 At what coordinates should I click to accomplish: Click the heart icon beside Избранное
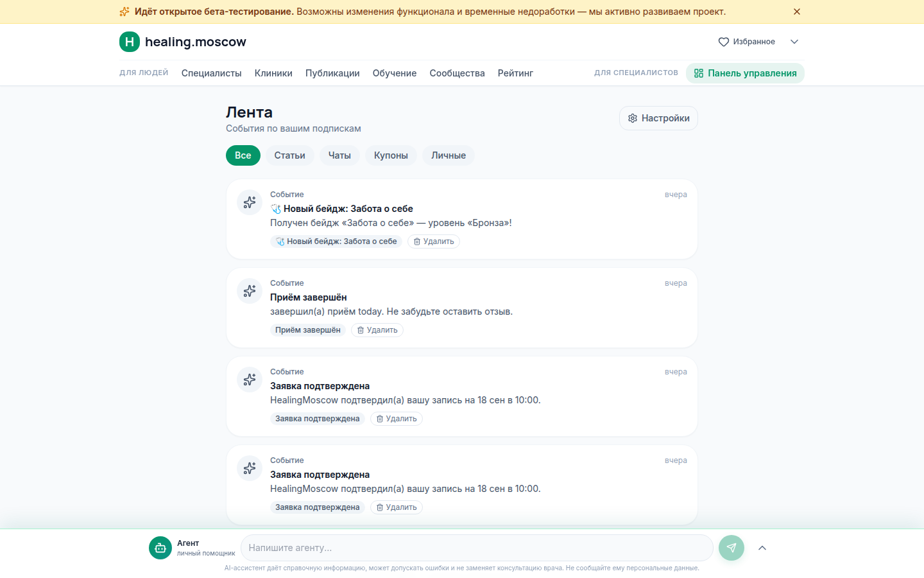[x=724, y=42]
